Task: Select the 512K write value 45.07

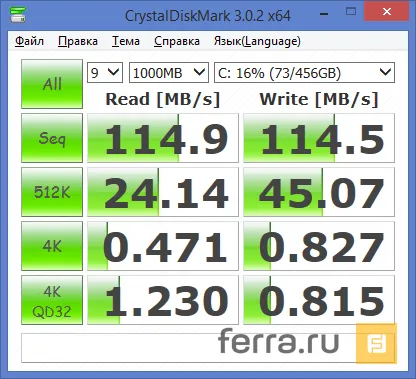Action: pos(319,192)
